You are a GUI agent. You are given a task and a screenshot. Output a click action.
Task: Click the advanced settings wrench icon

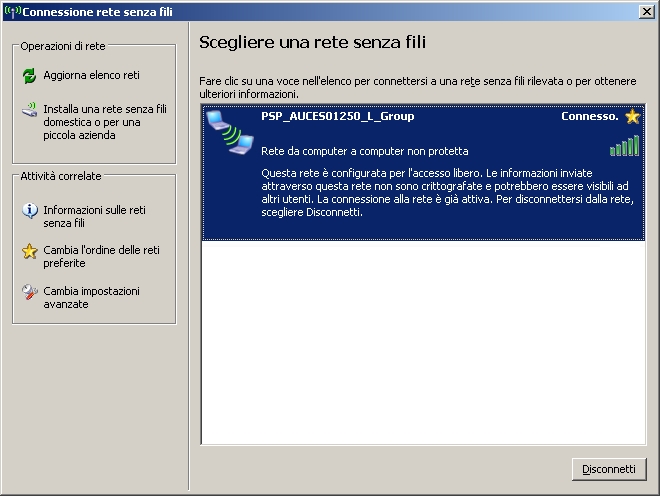pyautogui.click(x=29, y=292)
